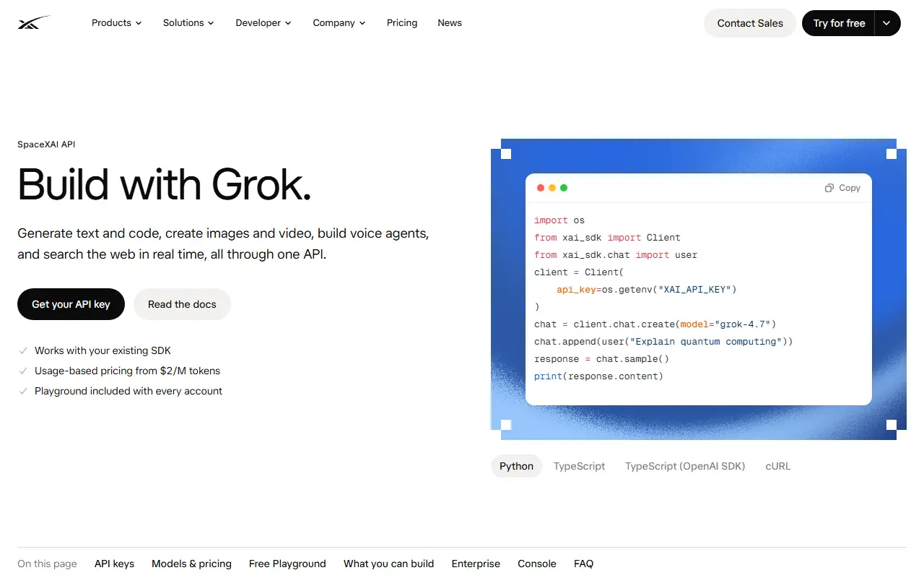Image resolution: width=924 pixels, height=578 pixels.
Task: Click Get your API key button
Action: [x=71, y=304]
